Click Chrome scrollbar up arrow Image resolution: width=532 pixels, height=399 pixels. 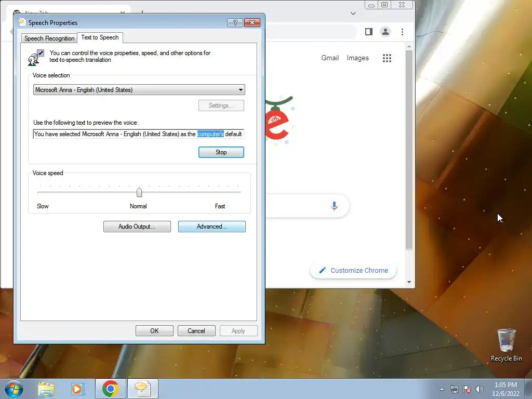tap(409, 46)
